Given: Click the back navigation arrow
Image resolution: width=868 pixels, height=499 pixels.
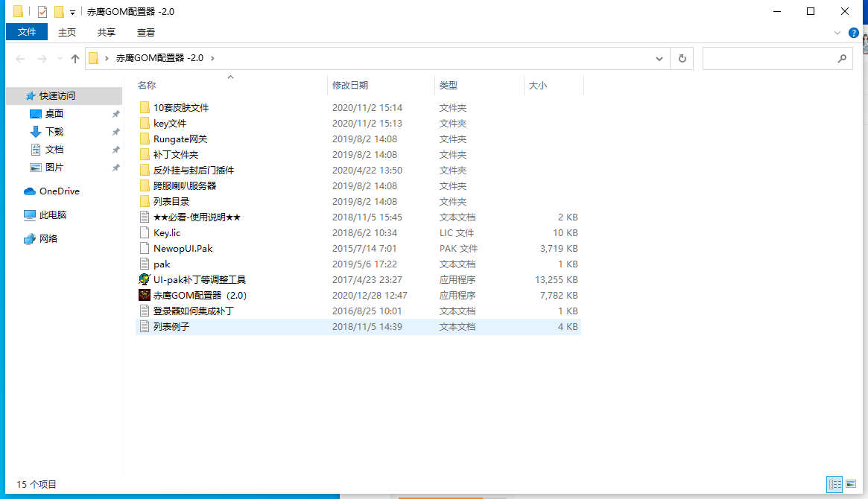Looking at the screenshot, I should [20, 58].
